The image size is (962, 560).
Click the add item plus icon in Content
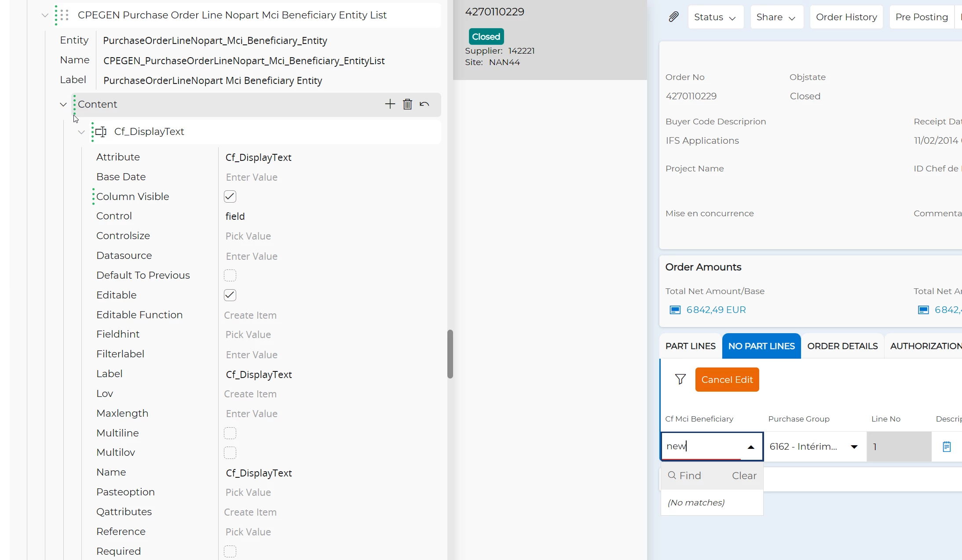tap(390, 104)
